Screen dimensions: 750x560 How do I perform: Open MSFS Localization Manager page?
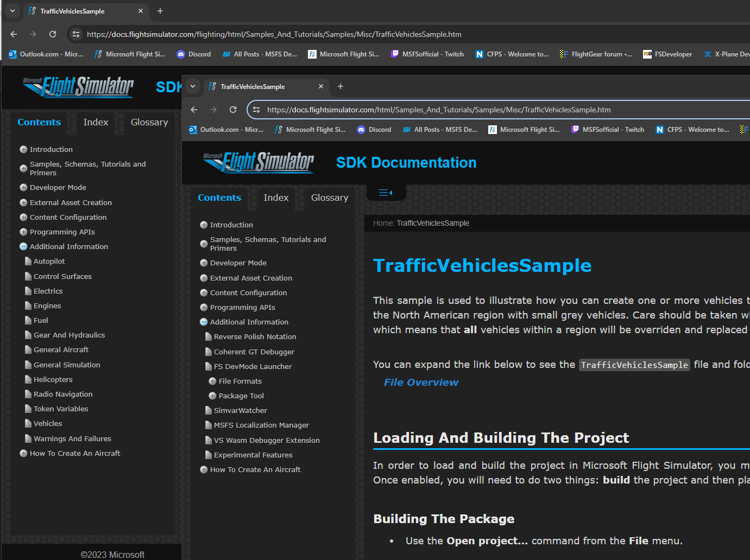click(x=261, y=425)
